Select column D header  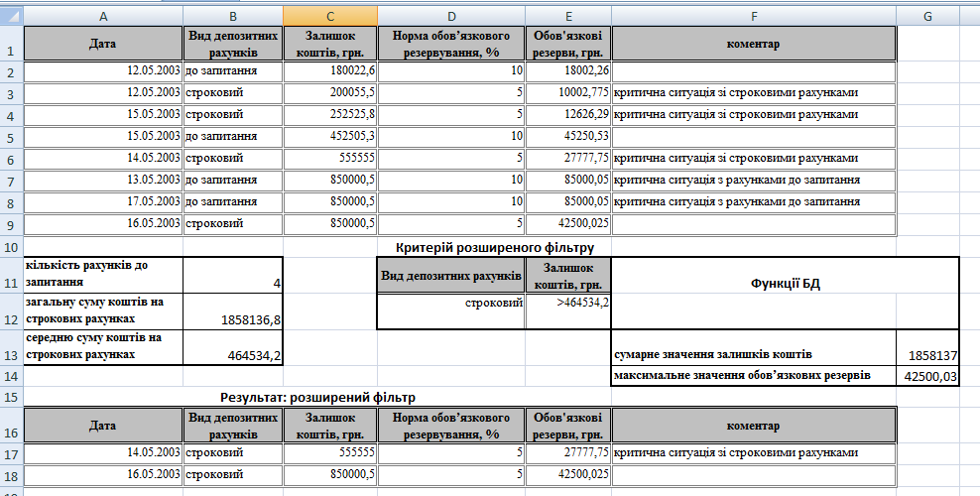click(451, 16)
